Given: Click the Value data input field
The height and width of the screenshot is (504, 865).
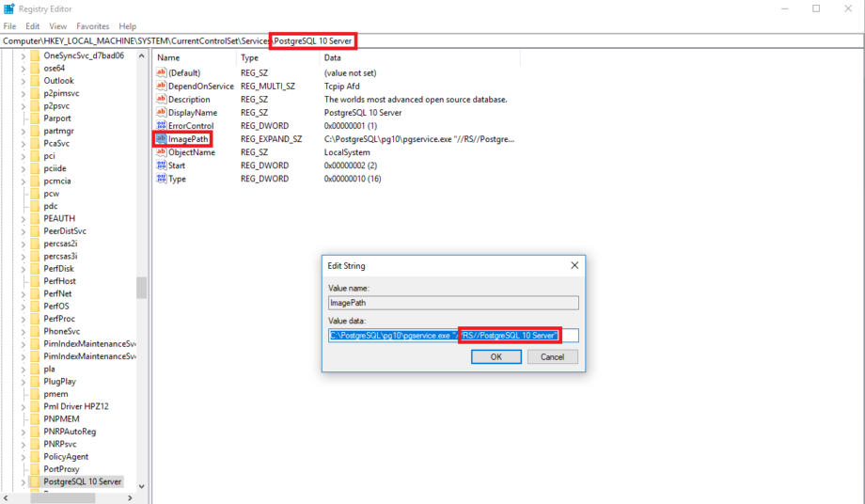Looking at the screenshot, I should tap(453, 336).
